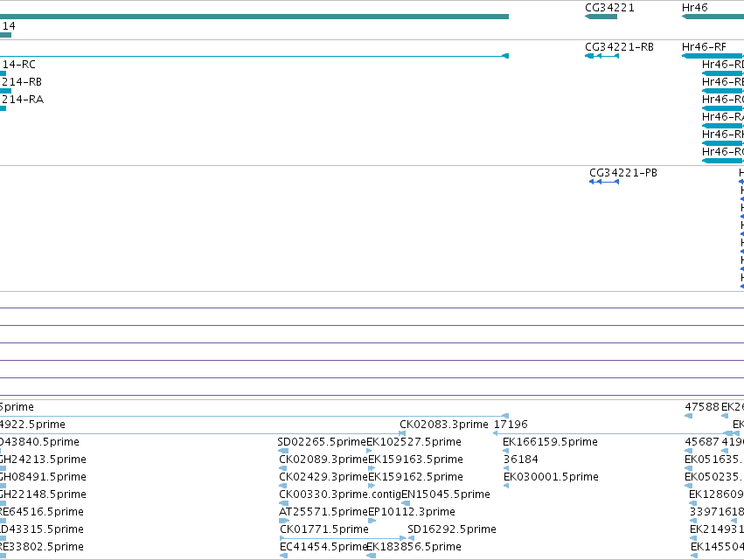The width and height of the screenshot is (744, 560).
Task: Click the 17196 EST label
Action: [511, 425]
